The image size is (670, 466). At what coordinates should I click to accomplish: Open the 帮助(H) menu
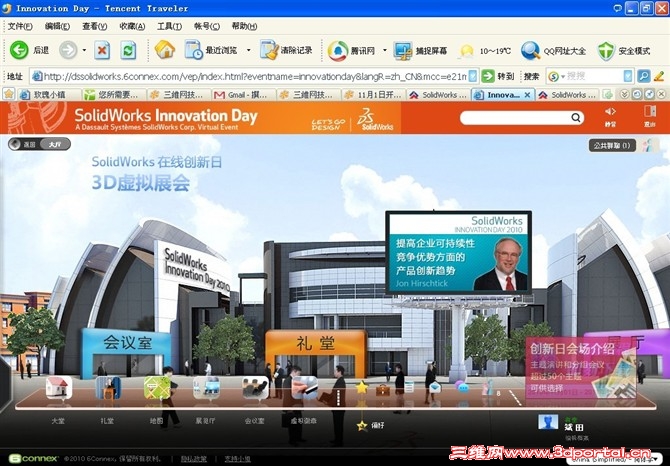coord(244,26)
